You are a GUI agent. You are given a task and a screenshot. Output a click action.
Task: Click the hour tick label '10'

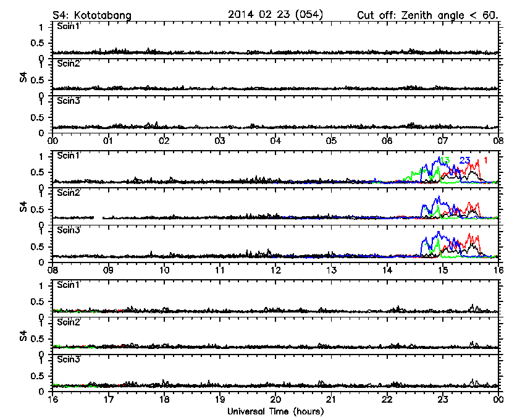[164, 270]
